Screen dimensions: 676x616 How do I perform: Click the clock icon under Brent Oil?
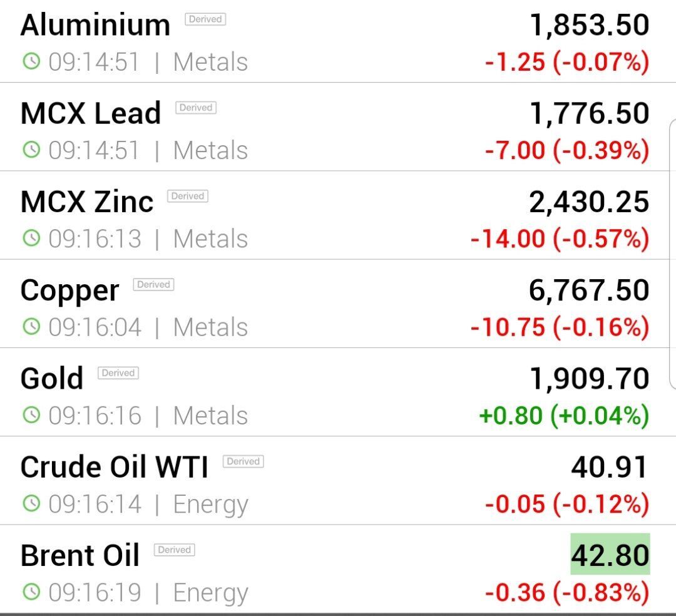[x=31, y=591]
